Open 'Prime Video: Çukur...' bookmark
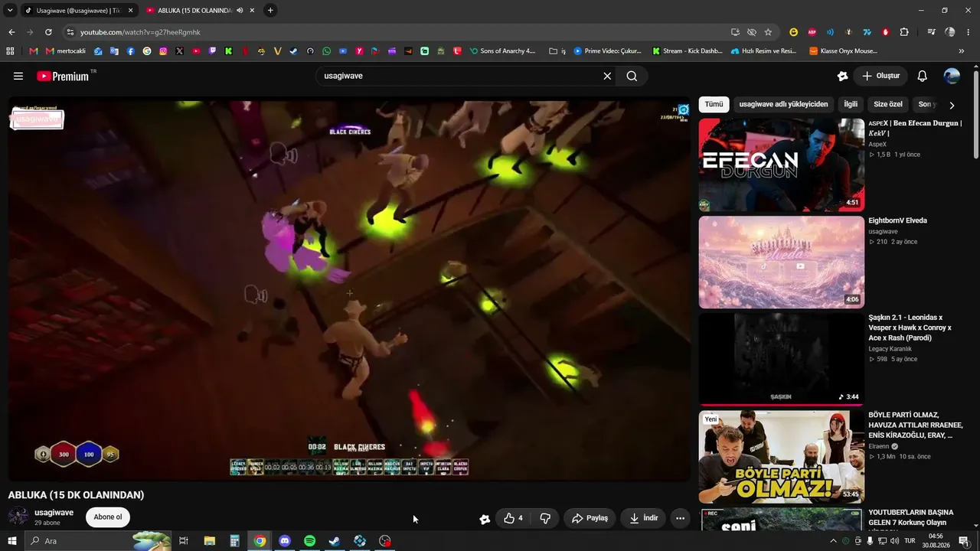Screen dimensions: 980x551 pyautogui.click(x=608, y=51)
